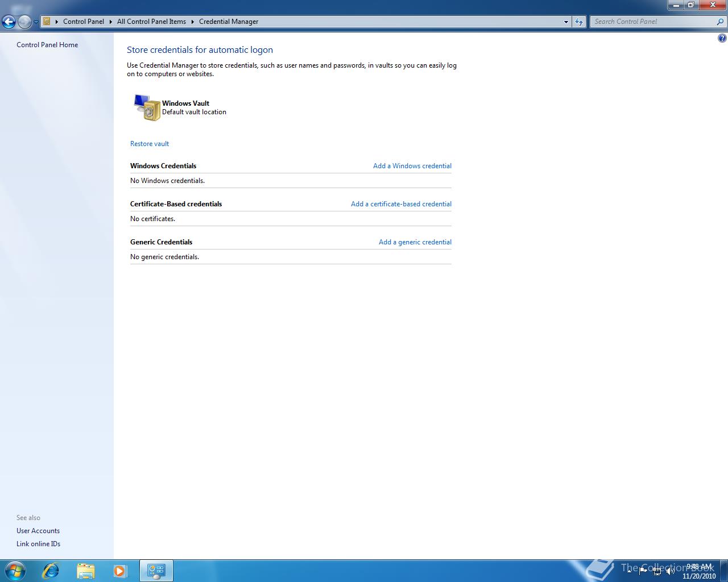
Task: Open the recent pages dropdown arrow
Action: [36, 22]
